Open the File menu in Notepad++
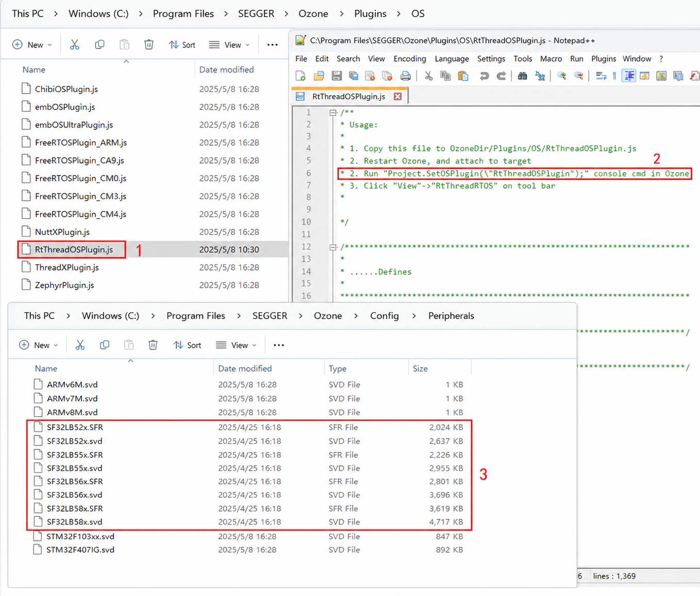 click(x=301, y=59)
